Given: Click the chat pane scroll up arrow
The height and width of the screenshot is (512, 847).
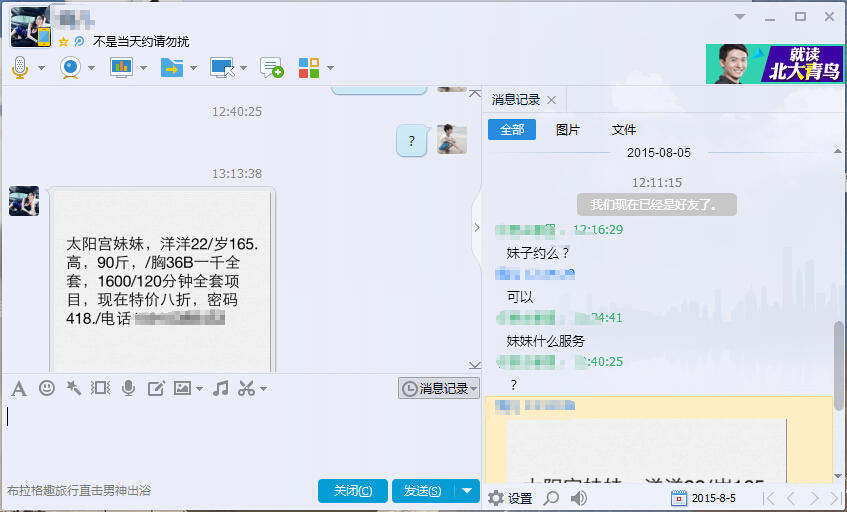Looking at the screenshot, I should coord(475,93).
